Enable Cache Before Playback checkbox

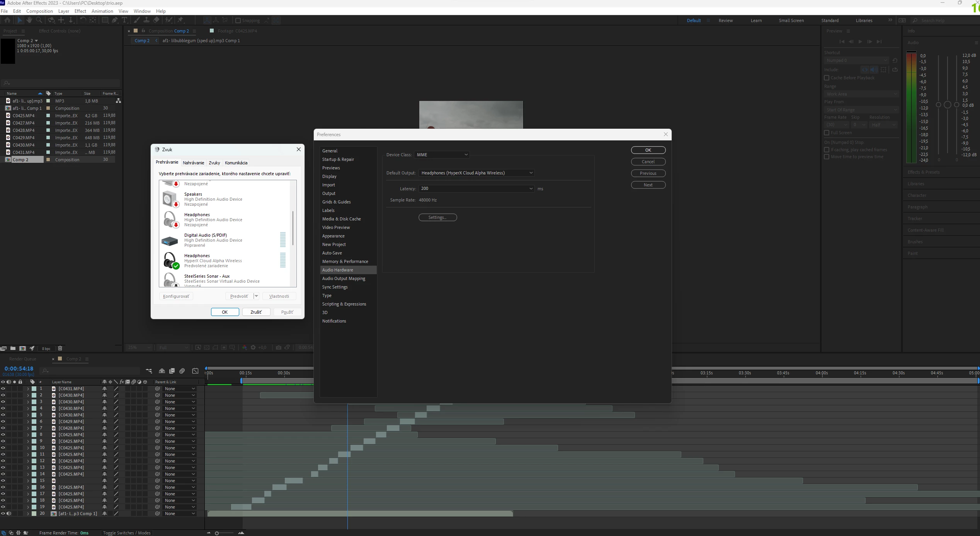coord(827,78)
